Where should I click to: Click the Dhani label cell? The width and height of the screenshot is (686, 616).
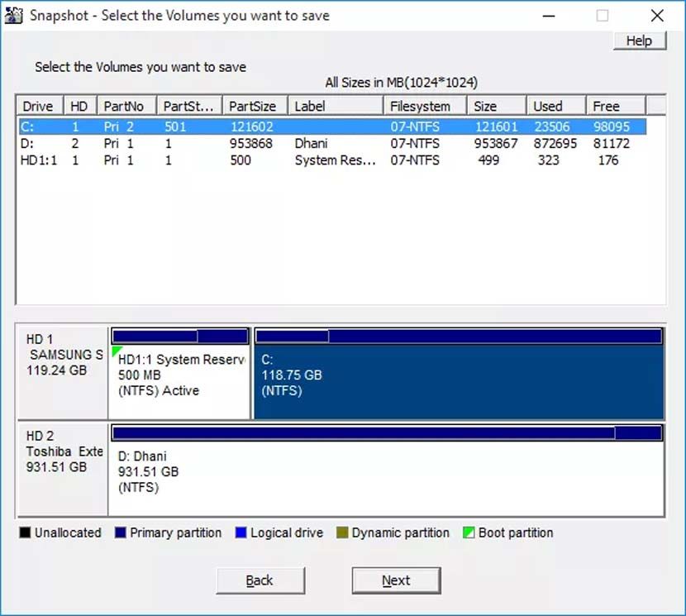pyautogui.click(x=311, y=143)
